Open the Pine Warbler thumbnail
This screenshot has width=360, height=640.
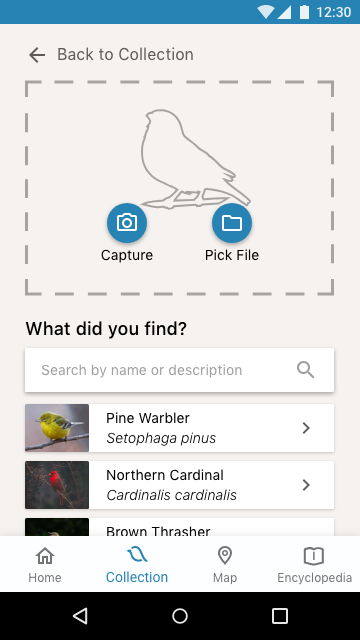click(x=57, y=428)
